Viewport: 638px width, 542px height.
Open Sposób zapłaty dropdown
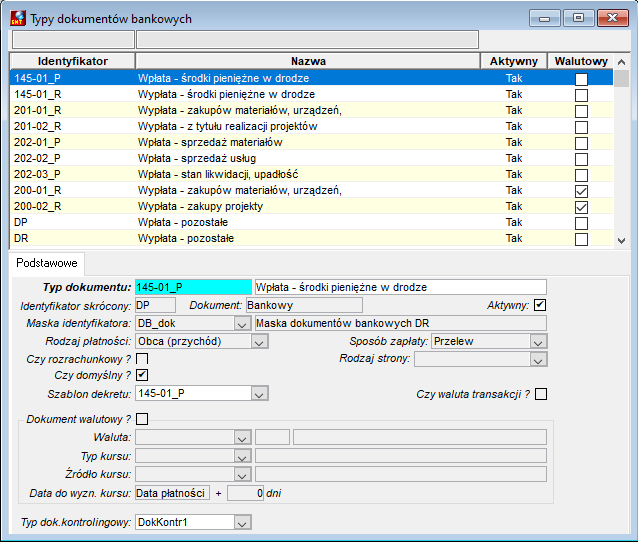[x=538, y=342]
